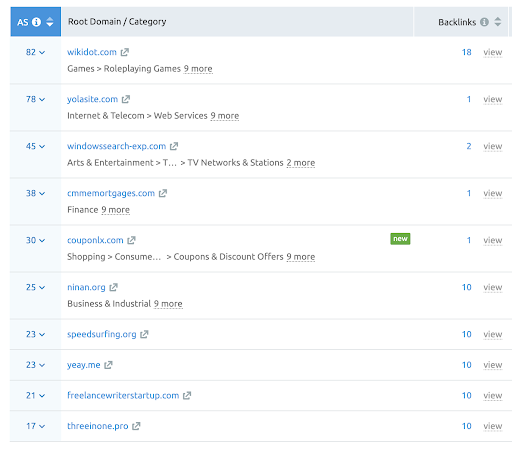This screenshot has height=450, width=512.
Task: Show 9 more categories for yolasite.com
Action: (x=225, y=116)
